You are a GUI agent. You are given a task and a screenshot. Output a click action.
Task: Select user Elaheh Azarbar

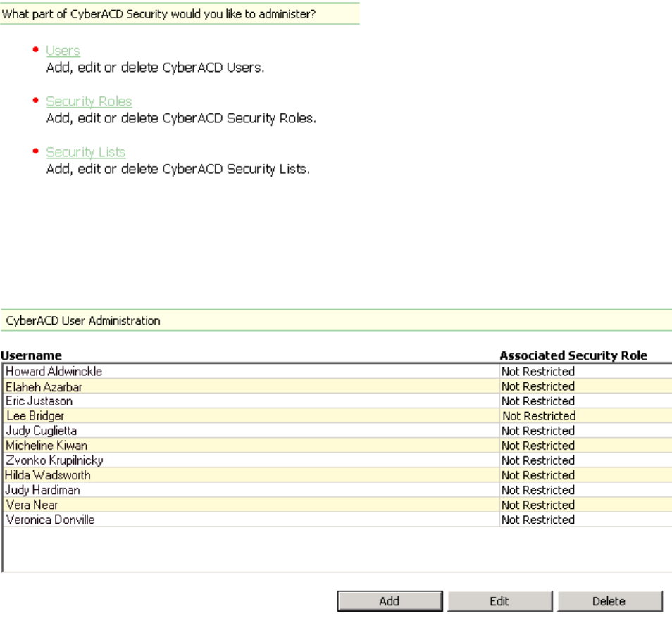click(x=44, y=386)
